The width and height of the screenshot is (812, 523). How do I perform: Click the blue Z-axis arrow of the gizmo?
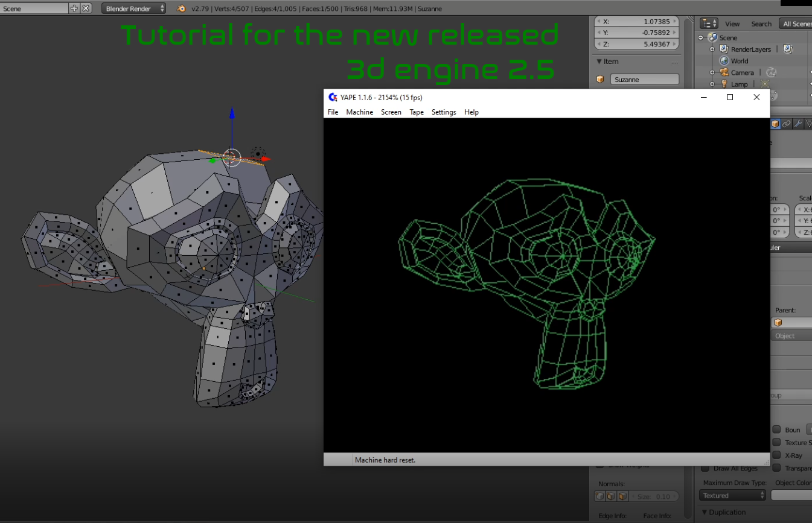point(232,113)
